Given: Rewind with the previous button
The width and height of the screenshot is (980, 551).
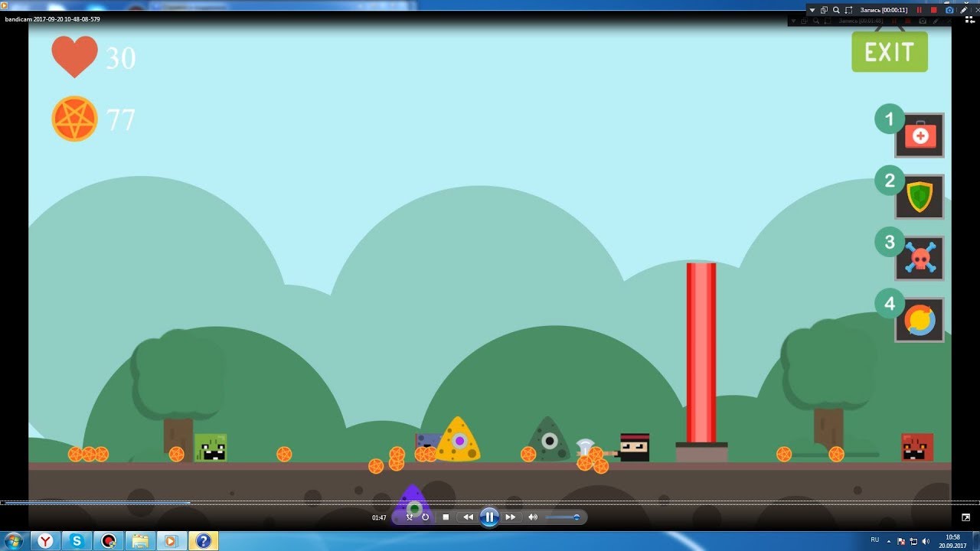Looking at the screenshot, I should tap(468, 517).
